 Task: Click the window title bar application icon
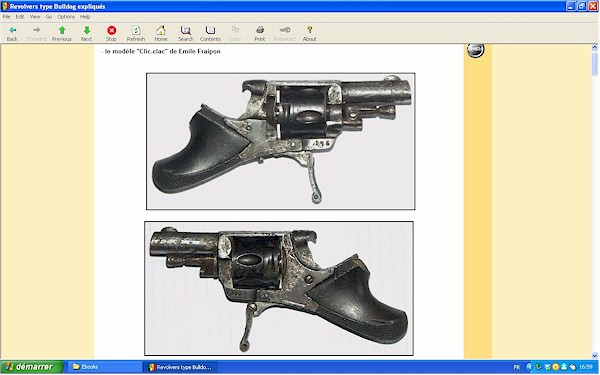pos(5,6)
